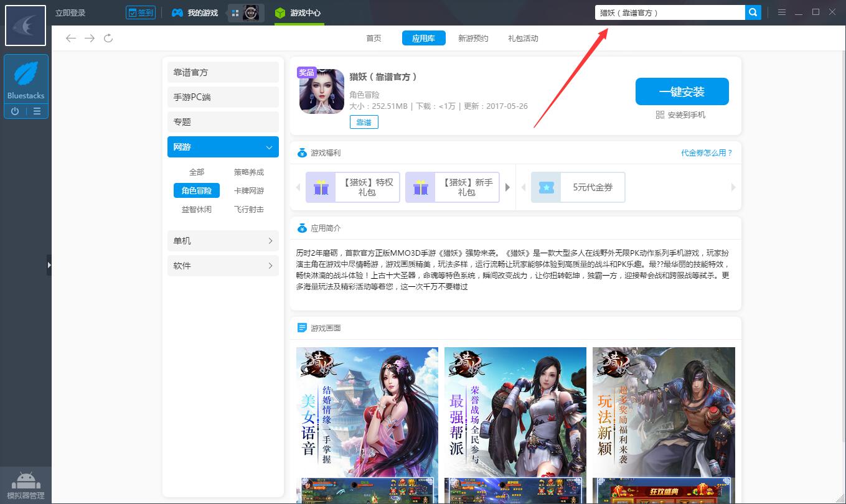Select 手游PC端 category
This screenshot has height=504, width=846.
point(223,97)
